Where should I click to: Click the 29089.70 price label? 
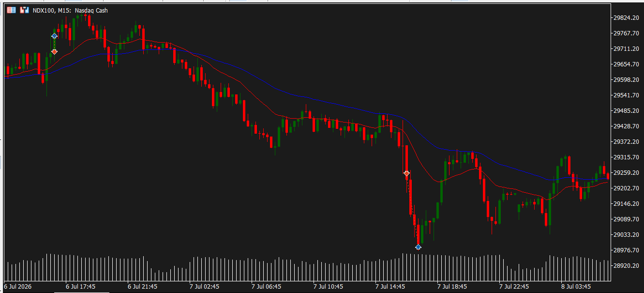(x=626, y=219)
